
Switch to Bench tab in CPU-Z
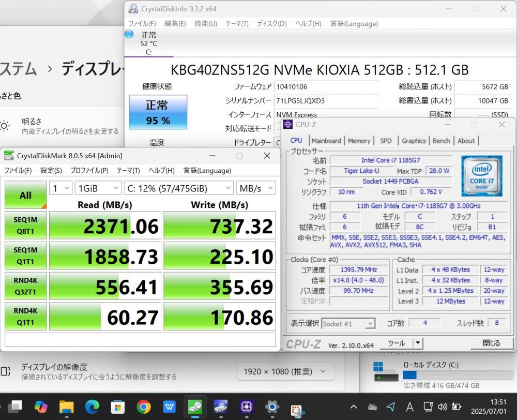[441, 141]
